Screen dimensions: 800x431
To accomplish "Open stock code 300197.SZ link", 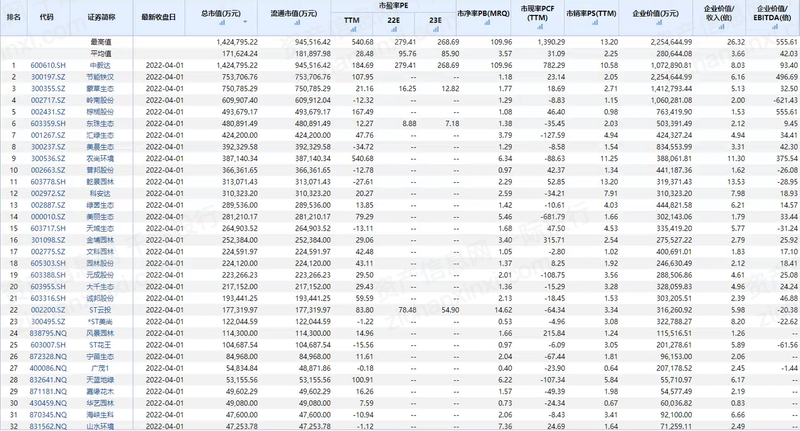I will (47, 76).
